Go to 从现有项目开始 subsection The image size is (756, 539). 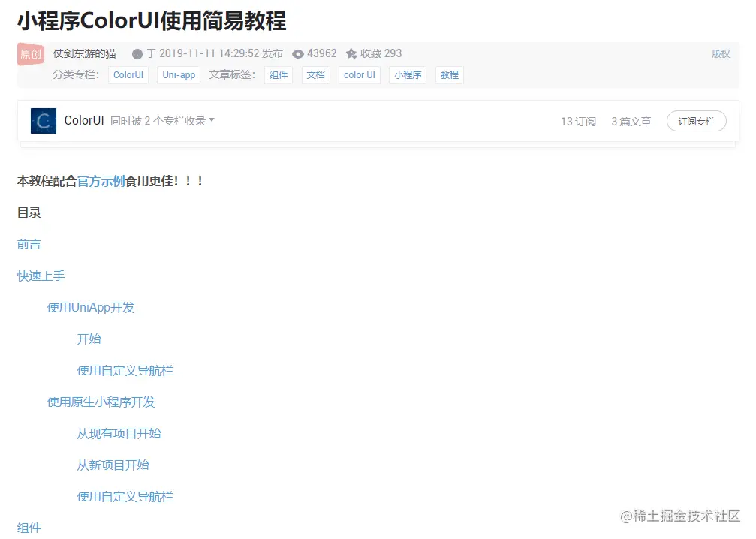[119, 434]
